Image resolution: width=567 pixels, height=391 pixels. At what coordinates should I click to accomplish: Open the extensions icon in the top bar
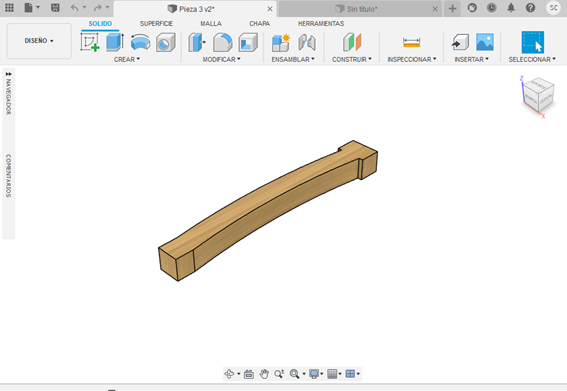point(472,8)
